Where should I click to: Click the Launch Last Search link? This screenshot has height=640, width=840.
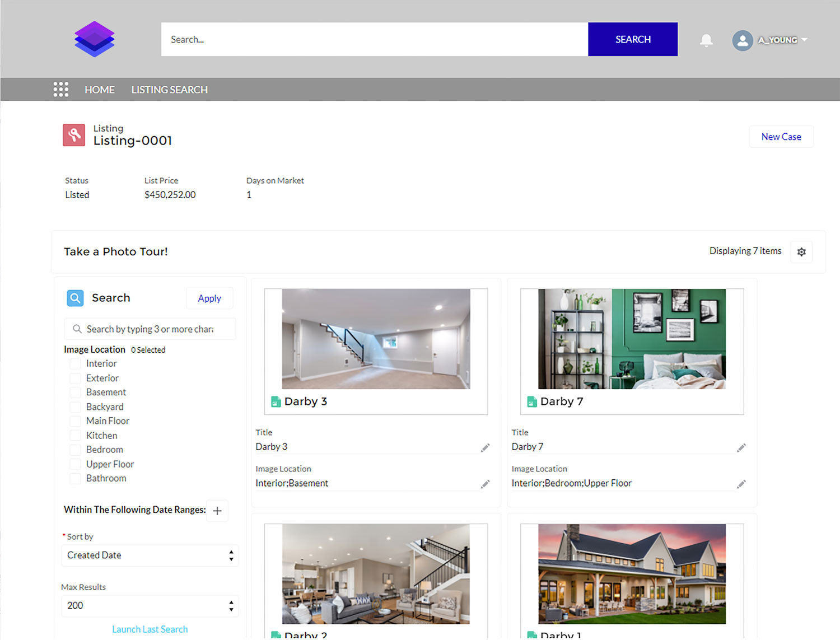[150, 629]
